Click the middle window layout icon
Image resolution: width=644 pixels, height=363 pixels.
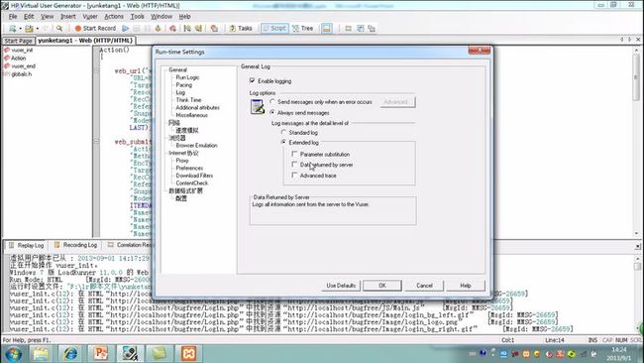point(361,28)
